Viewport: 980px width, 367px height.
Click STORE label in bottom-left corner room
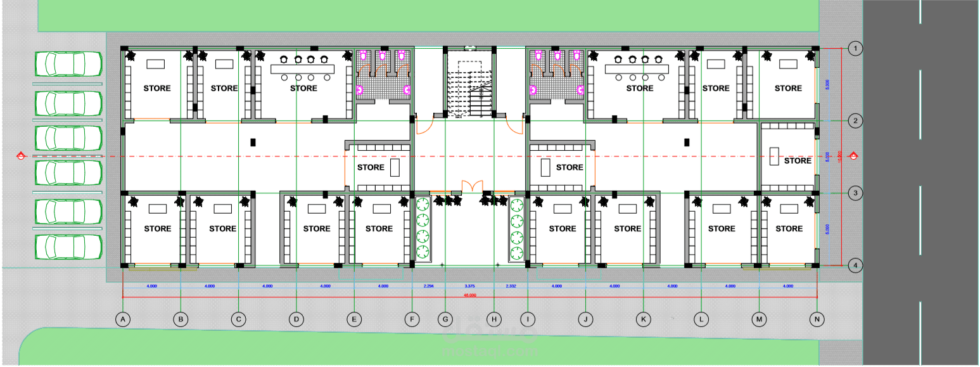[x=157, y=228]
